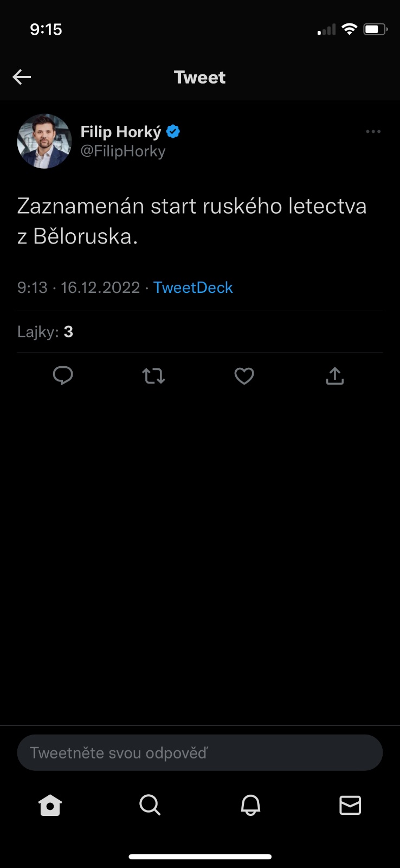Screen dimensions: 400x868
Task: Go back using the arrow icon
Action: click(x=22, y=77)
